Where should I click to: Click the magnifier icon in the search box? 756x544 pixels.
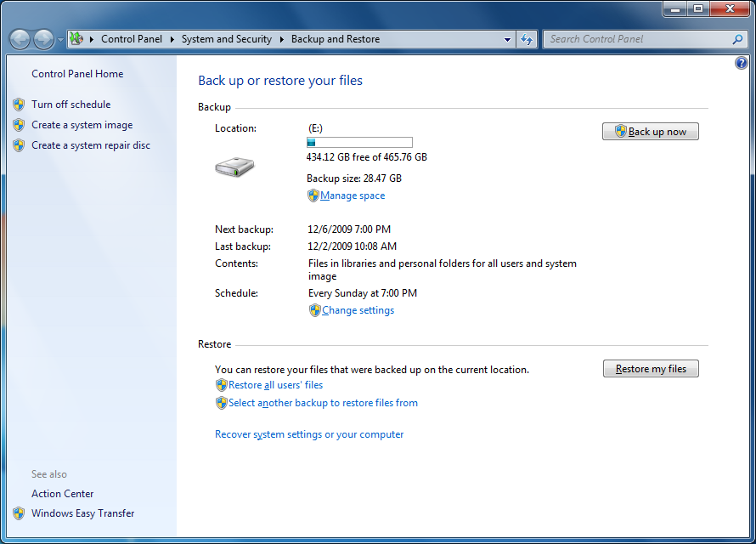[x=738, y=39]
